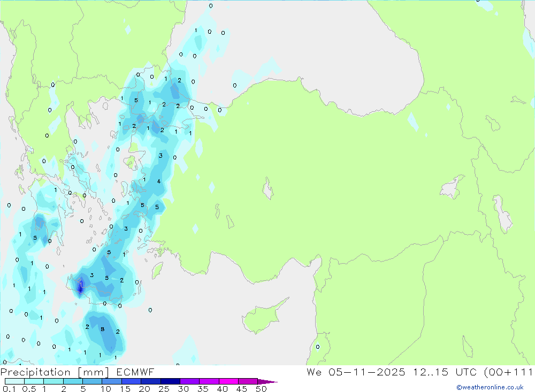535x392 pixels.
Task: Click the 'Precipitation' title word
Action: coord(35,372)
